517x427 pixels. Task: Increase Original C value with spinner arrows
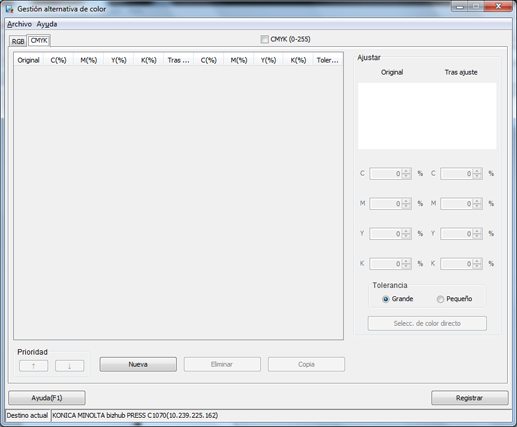(x=406, y=171)
